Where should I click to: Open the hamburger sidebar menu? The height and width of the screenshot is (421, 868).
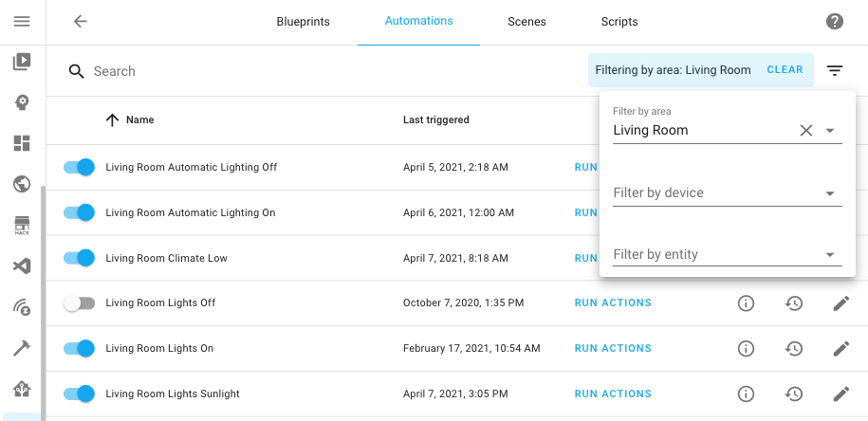[22, 21]
